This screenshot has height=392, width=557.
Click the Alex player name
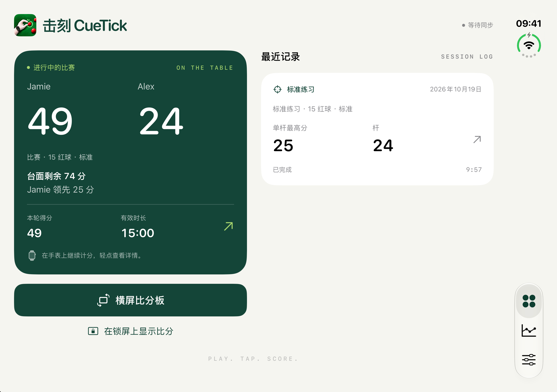click(146, 86)
